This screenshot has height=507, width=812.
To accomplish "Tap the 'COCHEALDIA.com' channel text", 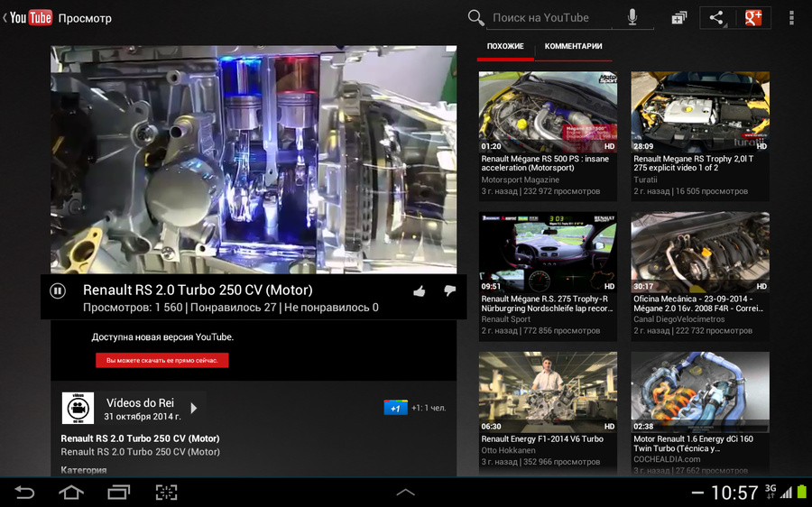I will tap(667, 459).
